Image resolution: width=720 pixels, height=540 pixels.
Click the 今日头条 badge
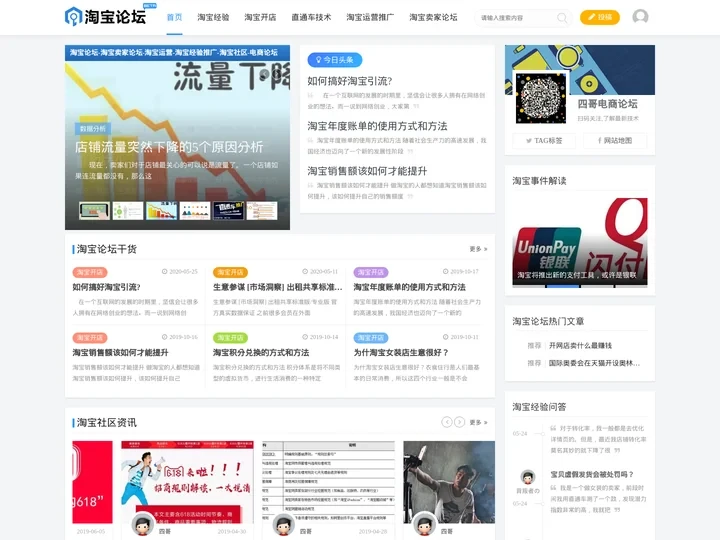point(335,60)
